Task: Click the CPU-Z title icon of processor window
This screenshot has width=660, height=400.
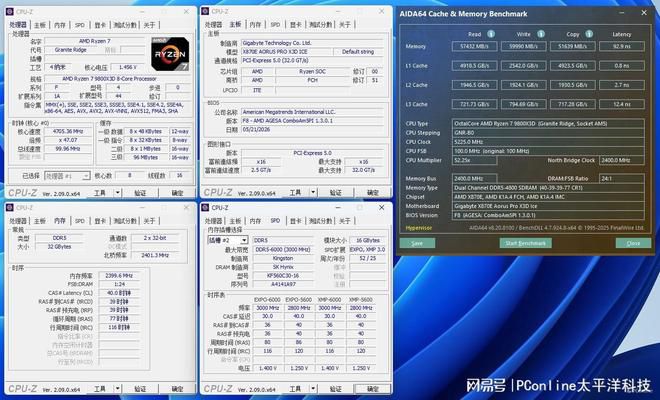Action: click(10, 12)
